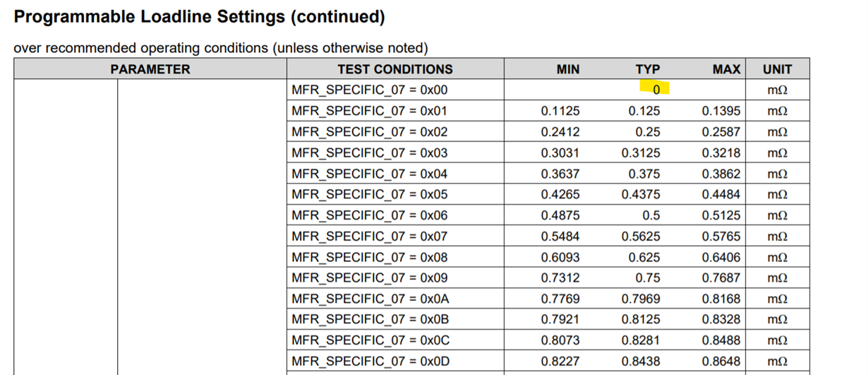
Task: Select the 0.8438 TYP value
Action: (x=641, y=361)
